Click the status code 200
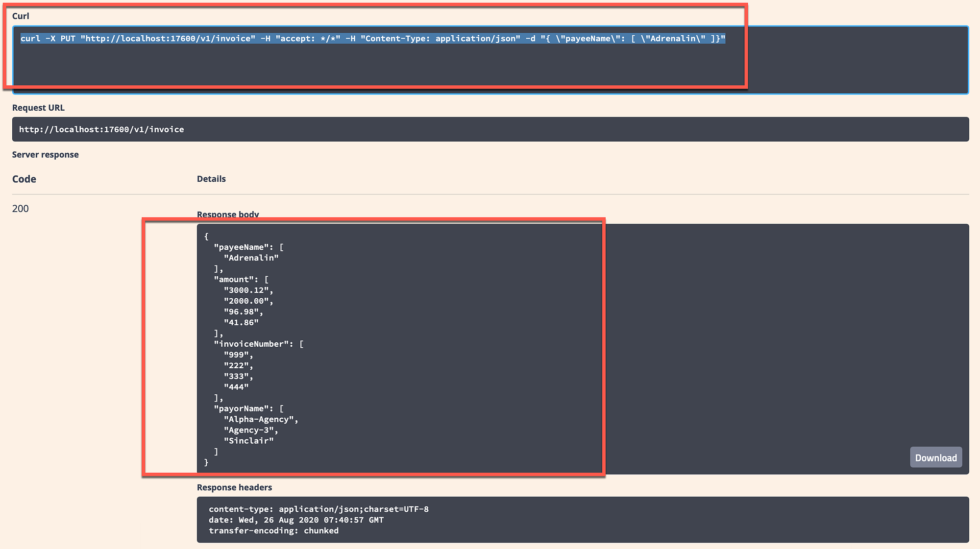This screenshot has width=980, height=549. pos(21,208)
